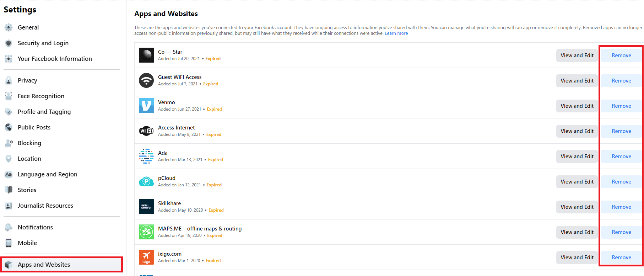644x276 pixels.
Task: Click the Co — Star app icon
Action: click(146, 55)
